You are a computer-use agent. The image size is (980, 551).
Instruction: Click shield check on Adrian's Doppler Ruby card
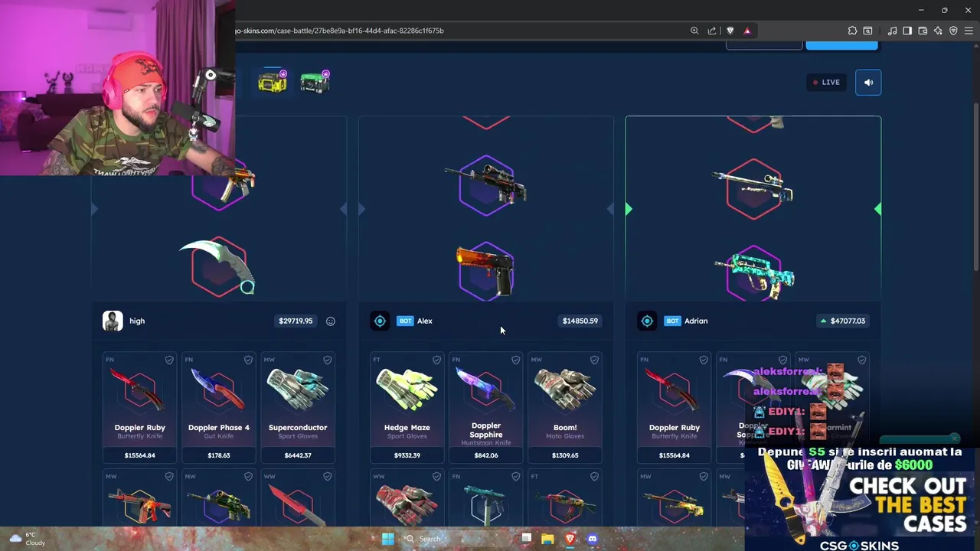(704, 360)
